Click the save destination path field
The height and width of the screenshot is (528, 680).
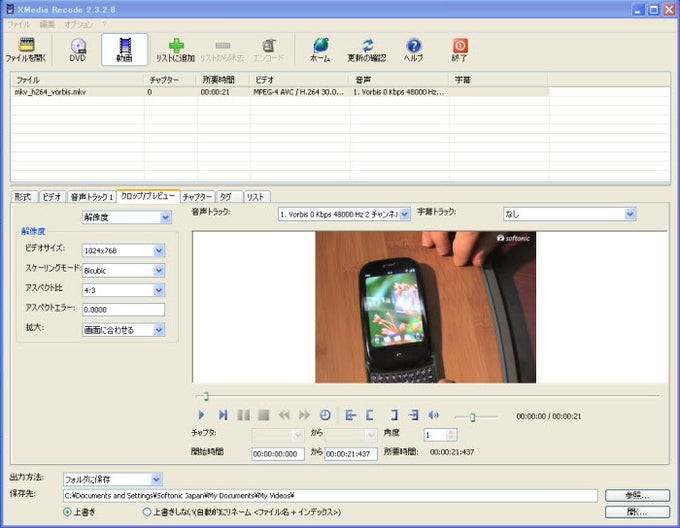(330, 495)
